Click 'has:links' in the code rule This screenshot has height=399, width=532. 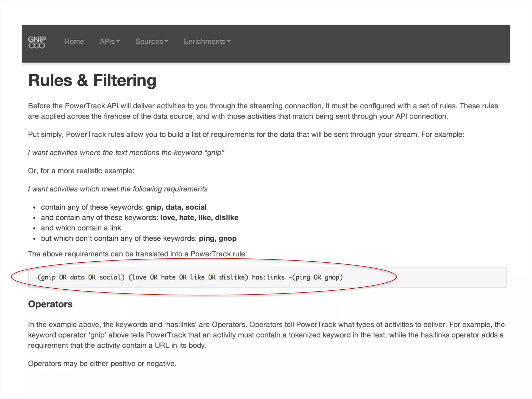coord(268,277)
